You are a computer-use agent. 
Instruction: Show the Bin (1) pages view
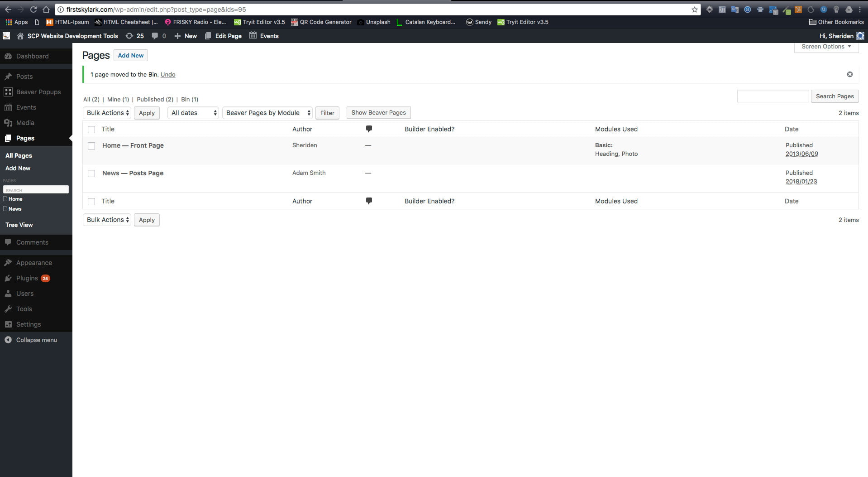coord(190,99)
